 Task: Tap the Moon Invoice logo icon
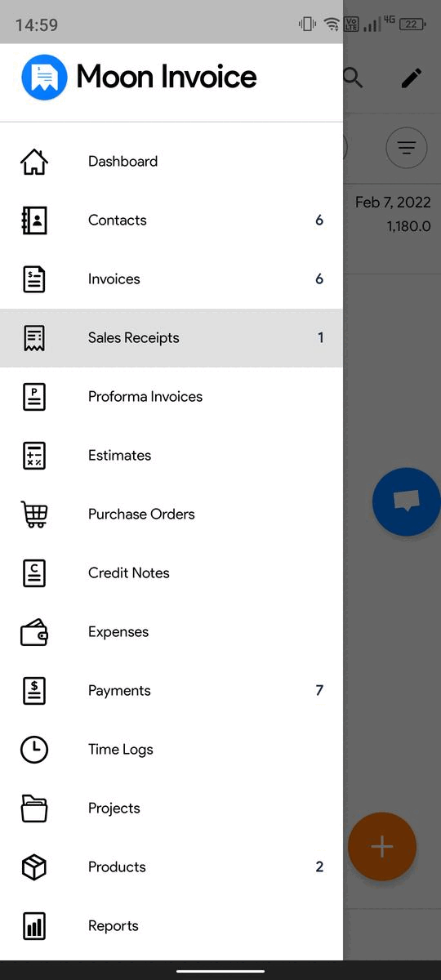coord(44,77)
